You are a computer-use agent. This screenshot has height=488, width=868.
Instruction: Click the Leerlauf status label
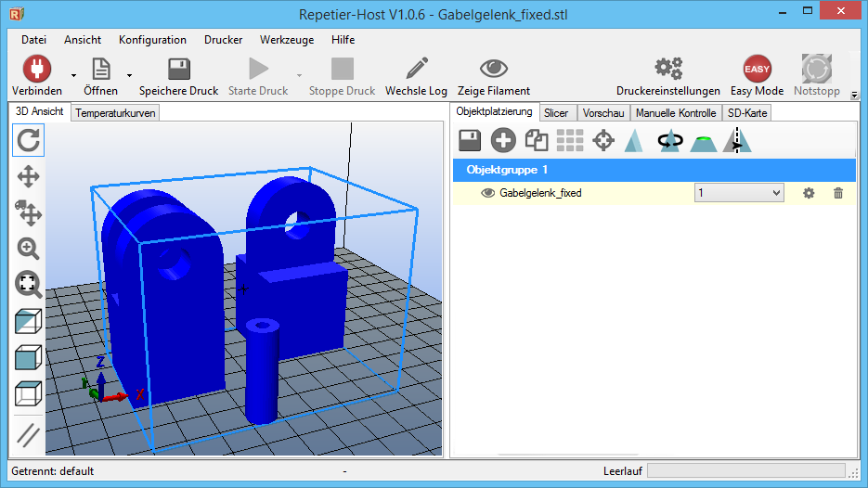pos(623,471)
